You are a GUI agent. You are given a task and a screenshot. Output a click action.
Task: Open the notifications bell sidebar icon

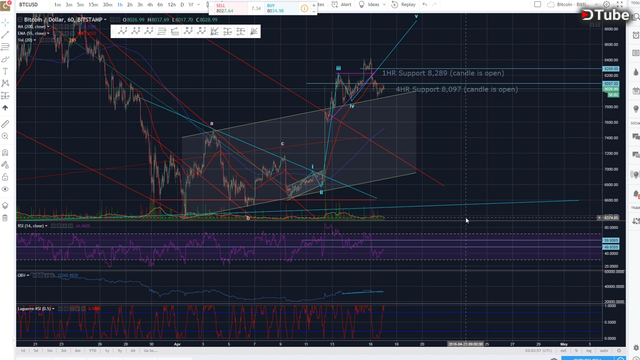click(x=636, y=193)
